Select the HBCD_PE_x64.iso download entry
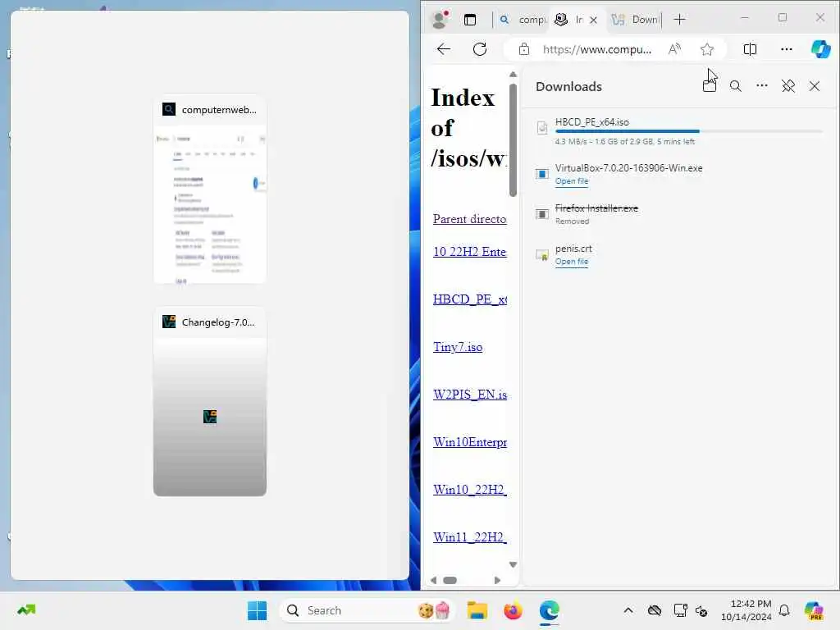This screenshot has width=840, height=630. 678,131
